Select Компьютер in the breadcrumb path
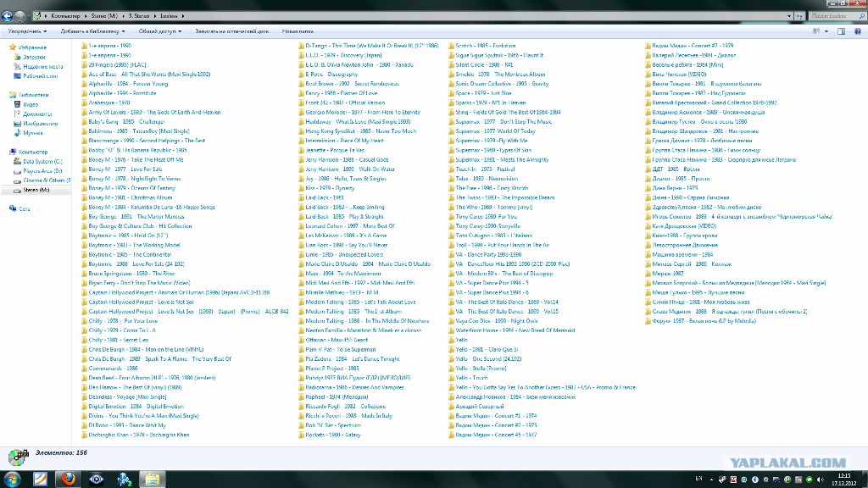The image size is (868, 488). 65,16
